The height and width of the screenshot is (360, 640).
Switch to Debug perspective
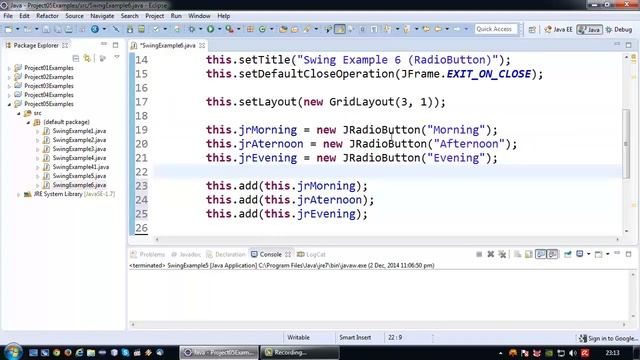619,29
